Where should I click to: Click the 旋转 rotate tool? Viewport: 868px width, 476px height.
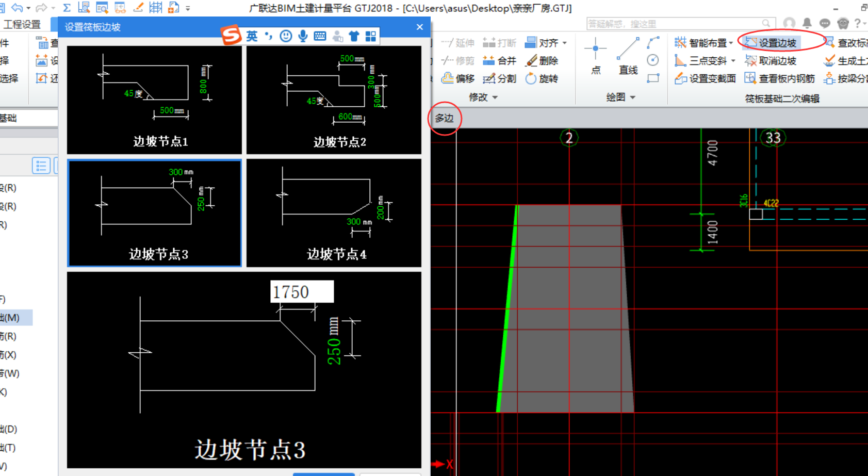[542, 78]
